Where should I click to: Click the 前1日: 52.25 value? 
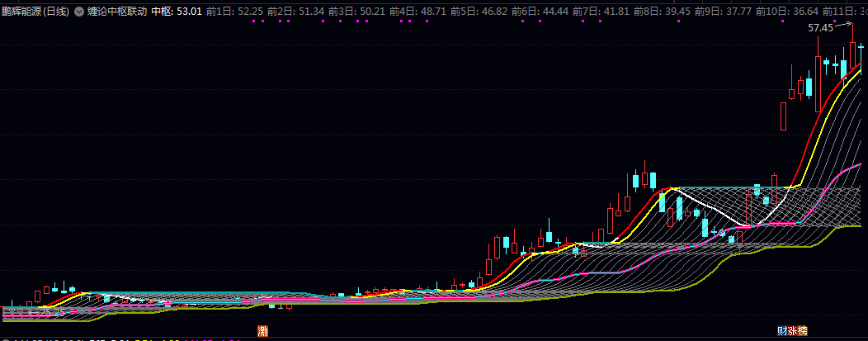234,11
